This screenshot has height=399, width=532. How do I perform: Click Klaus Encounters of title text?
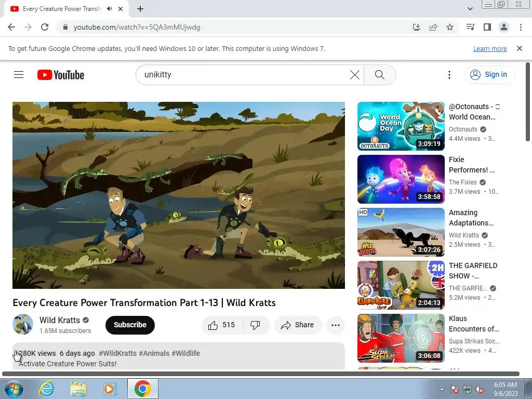(474, 323)
